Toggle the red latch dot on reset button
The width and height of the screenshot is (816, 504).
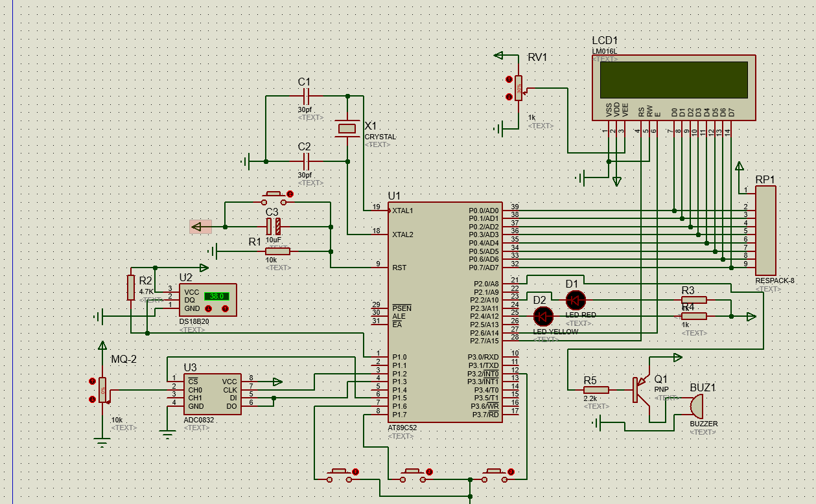click(x=290, y=194)
